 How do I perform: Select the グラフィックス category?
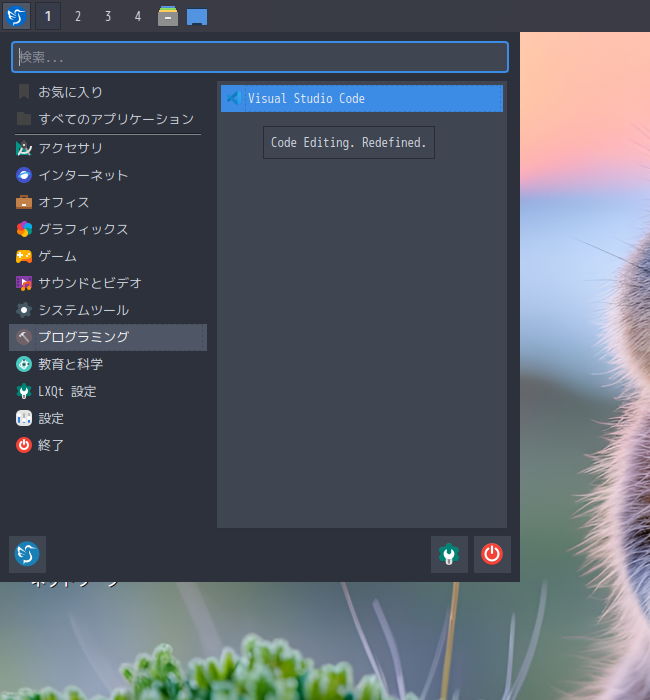click(x=108, y=229)
